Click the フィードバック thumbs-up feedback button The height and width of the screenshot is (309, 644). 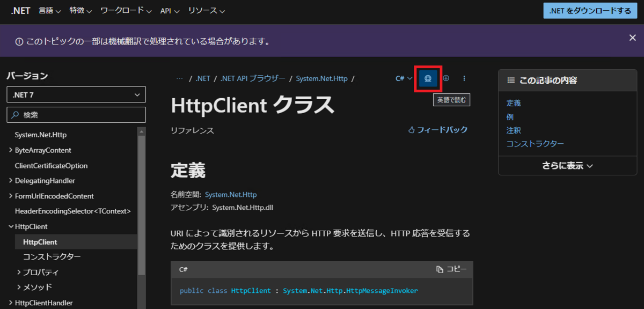pyautogui.click(x=438, y=130)
